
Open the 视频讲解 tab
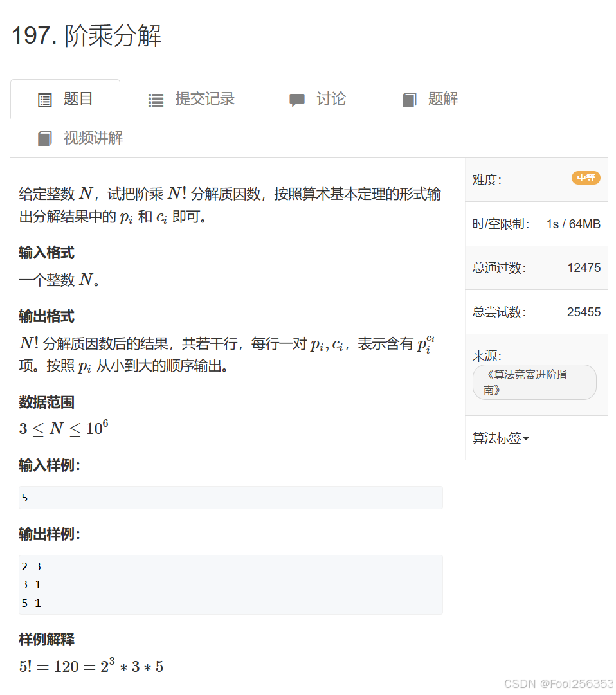tap(93, 138)
